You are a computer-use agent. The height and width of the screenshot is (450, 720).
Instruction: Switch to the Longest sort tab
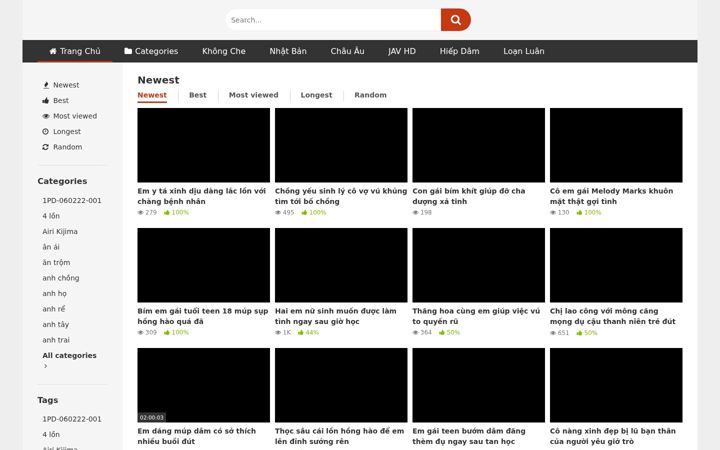[x=316, y=95]
